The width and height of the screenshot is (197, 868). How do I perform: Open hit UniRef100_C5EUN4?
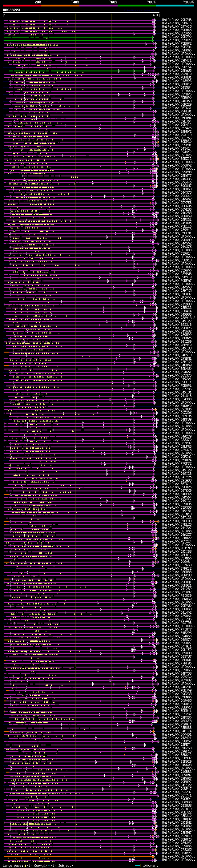pos(177,118)
